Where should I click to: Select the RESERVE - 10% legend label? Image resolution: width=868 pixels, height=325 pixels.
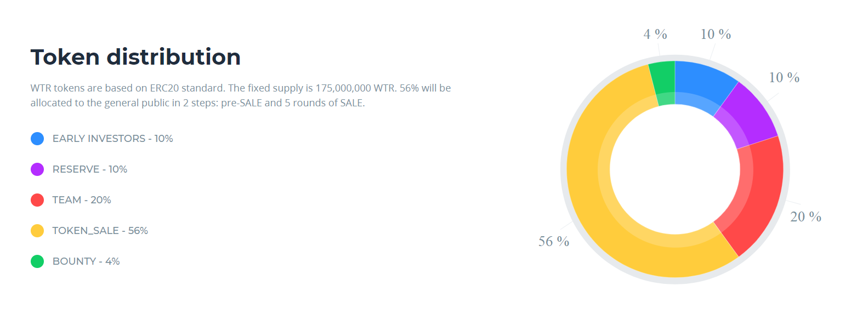(x=90, y=169)
